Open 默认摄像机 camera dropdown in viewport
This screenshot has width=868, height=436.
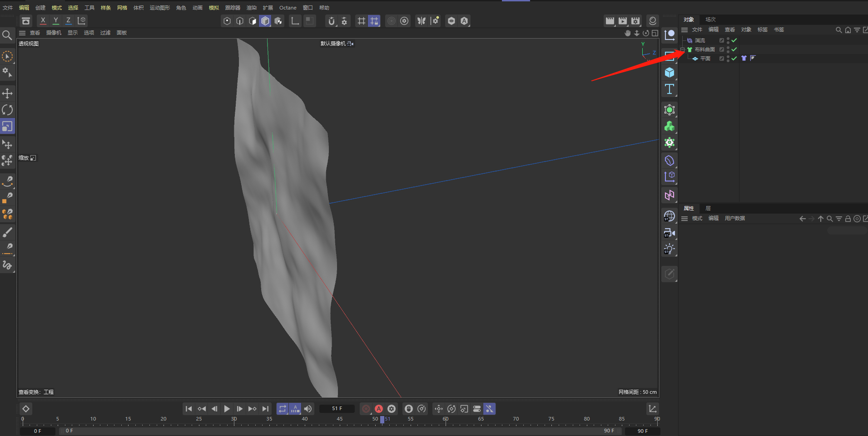coord(337,44)
